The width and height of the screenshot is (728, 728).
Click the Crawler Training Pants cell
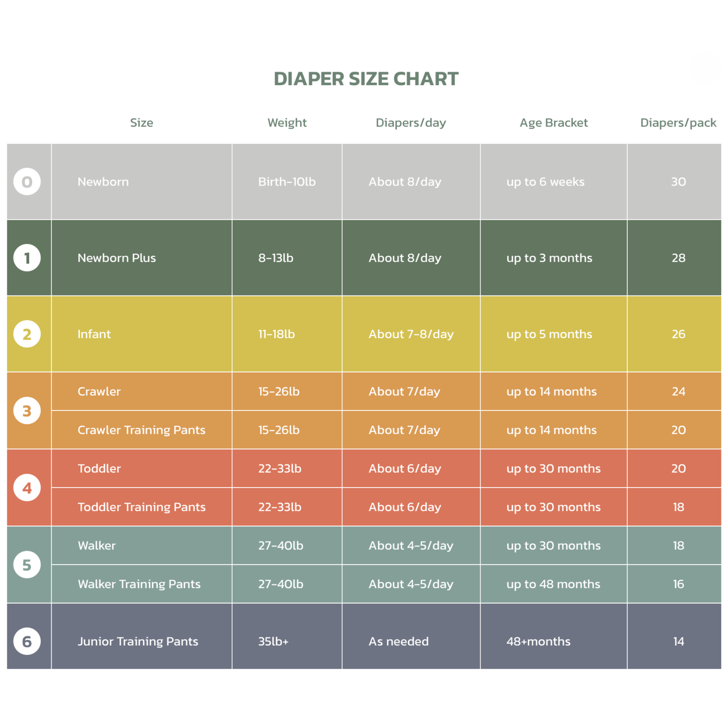click(142, 430)
